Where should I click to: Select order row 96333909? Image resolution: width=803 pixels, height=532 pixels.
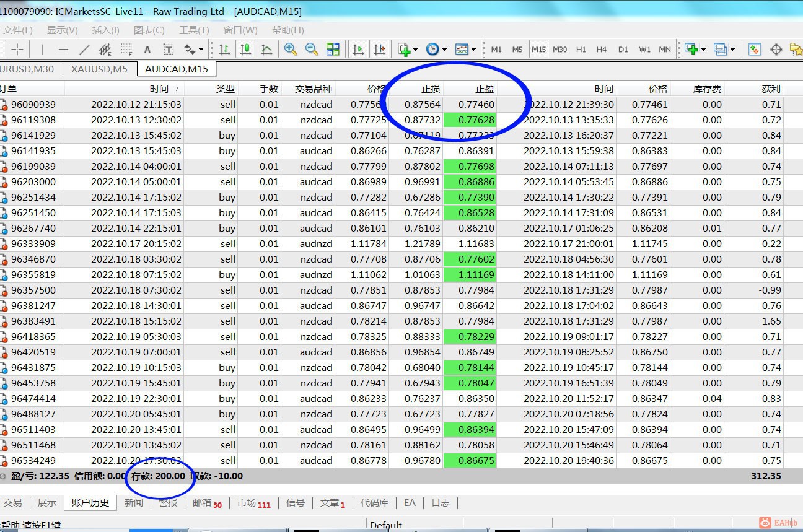(x=33, y=244)
